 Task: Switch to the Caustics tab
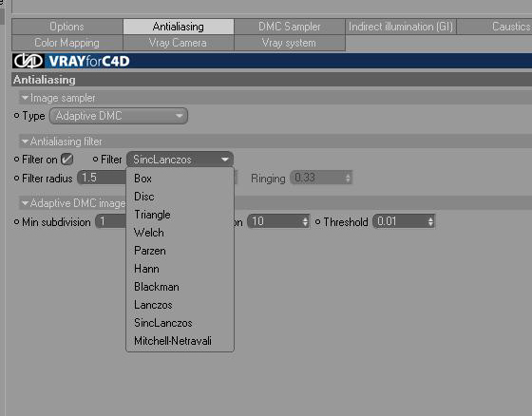(495, 27)
